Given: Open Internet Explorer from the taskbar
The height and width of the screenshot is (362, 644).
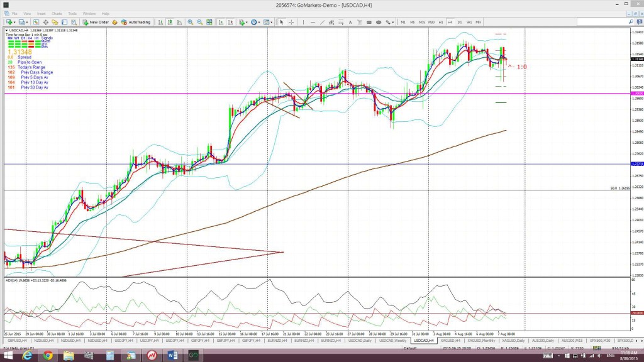Looking at the screenshot, I should pyautogui.click(x=27, y=356).
